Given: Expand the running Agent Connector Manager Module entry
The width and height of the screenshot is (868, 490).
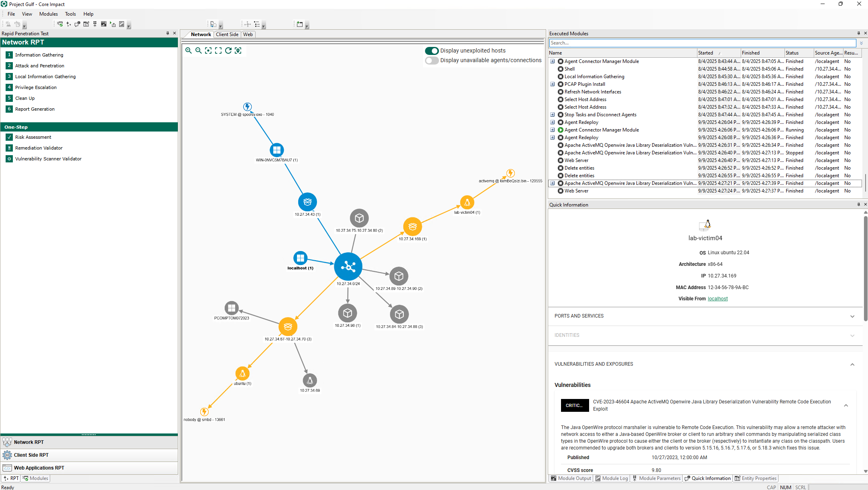Looking at the screenshot, I should tap(553, 130).
